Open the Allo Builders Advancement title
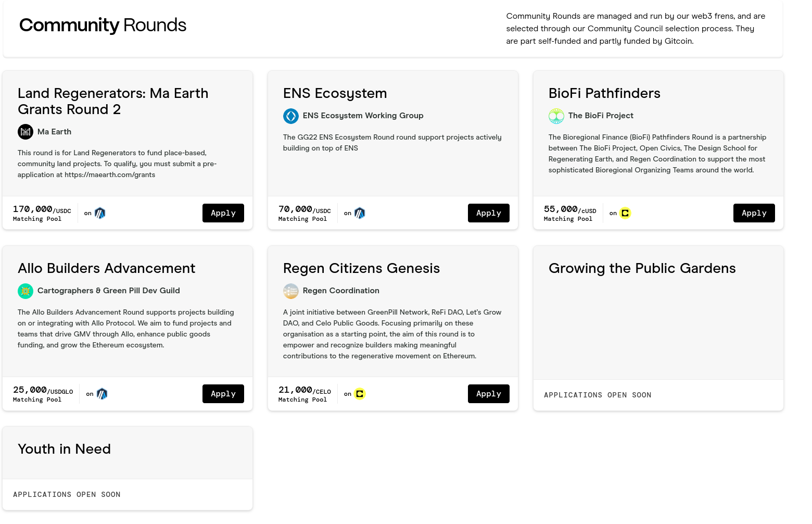This screenshot has height=524, width=812. coord(107,268)
